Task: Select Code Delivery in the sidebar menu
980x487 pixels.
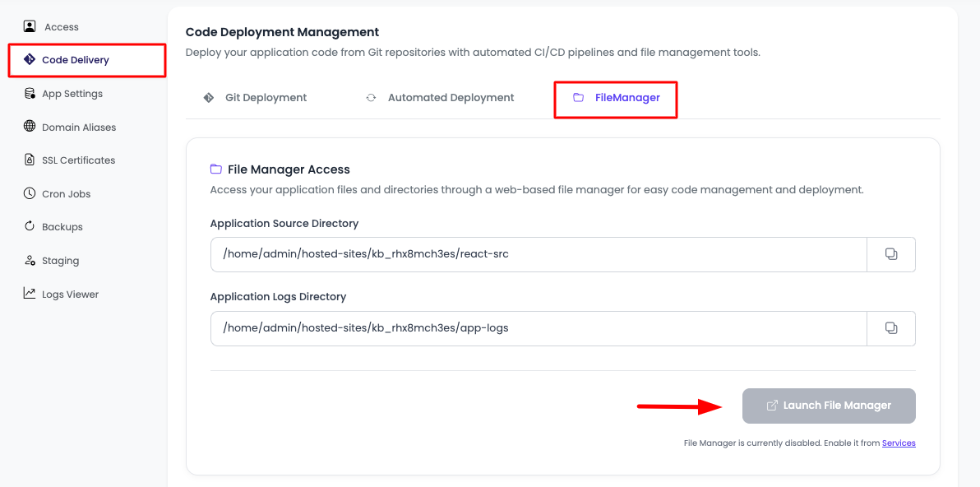Action: pos(76,59)
